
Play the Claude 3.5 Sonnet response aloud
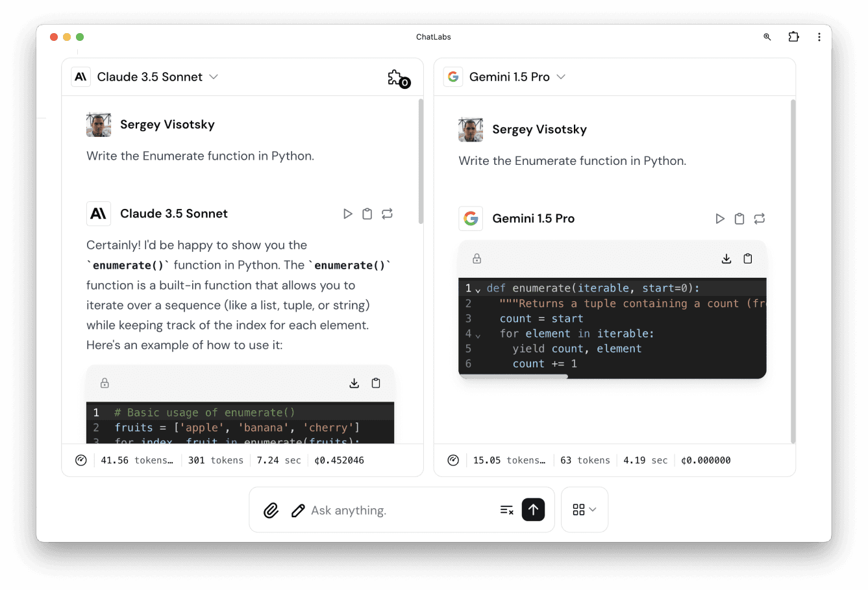348,214
